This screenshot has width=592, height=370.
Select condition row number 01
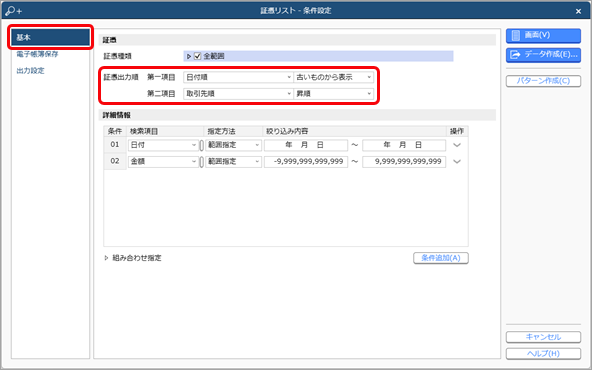tap(115, 145)
